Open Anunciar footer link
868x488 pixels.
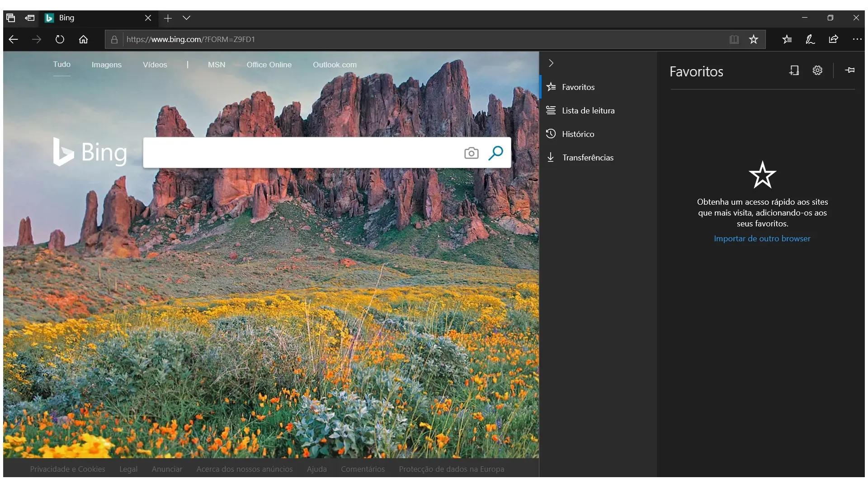[167, 469]
